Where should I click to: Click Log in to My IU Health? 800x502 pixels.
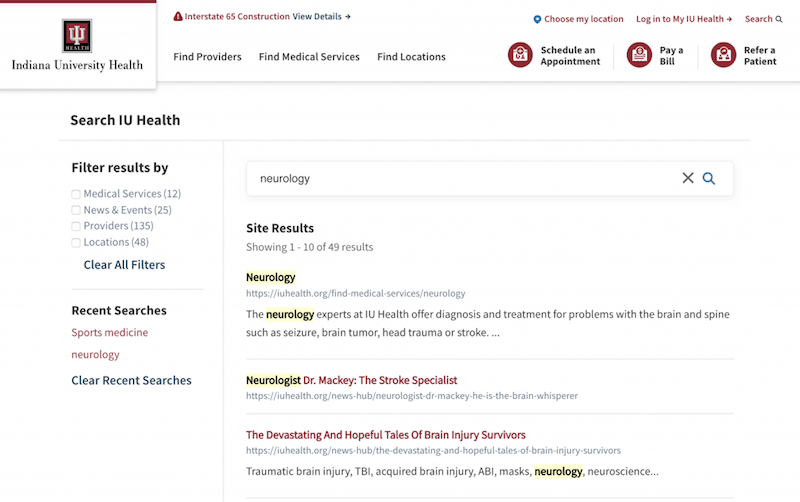tap(684, 19)
